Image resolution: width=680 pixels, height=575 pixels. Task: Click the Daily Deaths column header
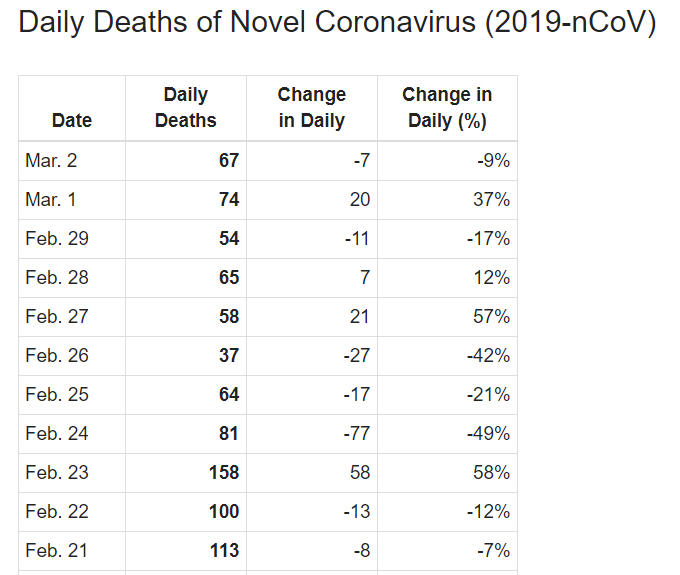(x=186, y=108)
